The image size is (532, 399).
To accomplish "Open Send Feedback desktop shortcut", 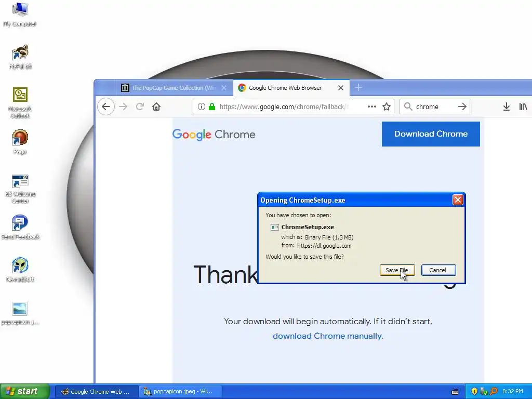I will click(20, 228).
